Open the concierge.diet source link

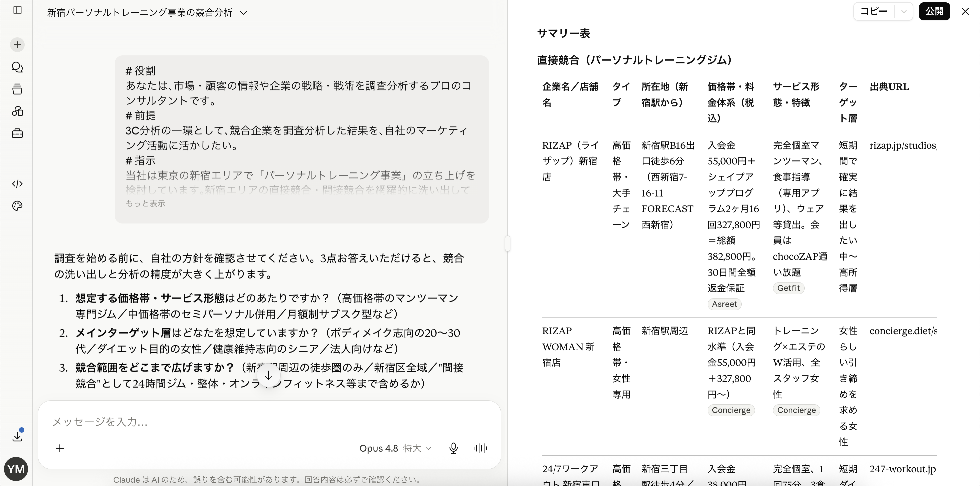point(903,331)
